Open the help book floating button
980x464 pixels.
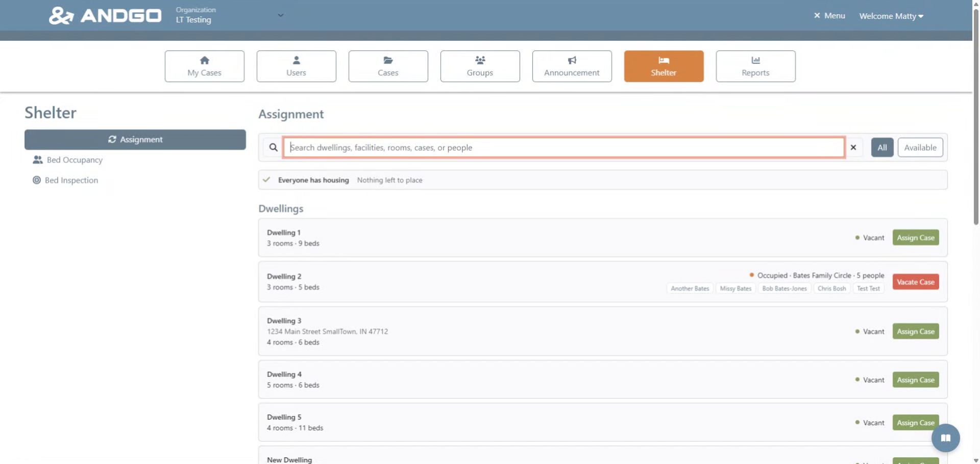point(945,438)
